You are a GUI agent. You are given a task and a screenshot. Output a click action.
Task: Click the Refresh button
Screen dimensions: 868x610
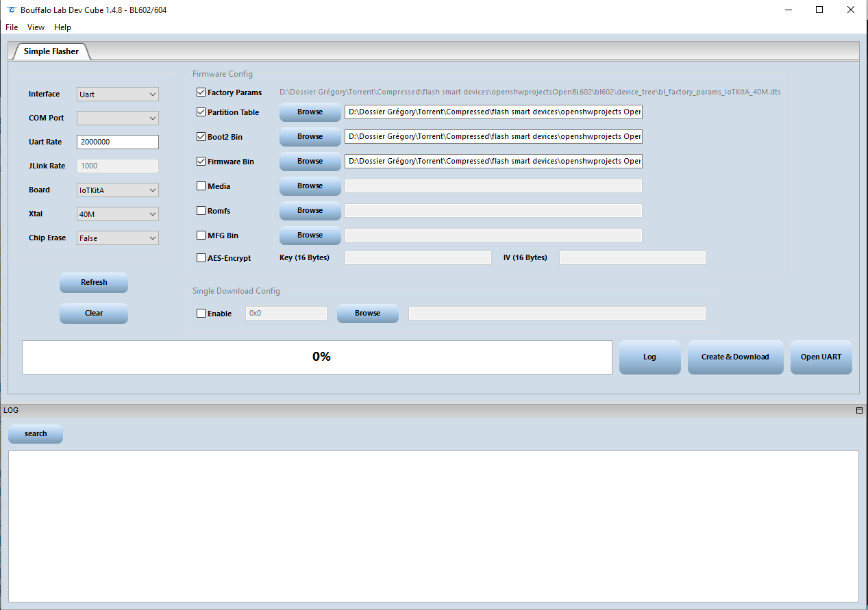94,282
